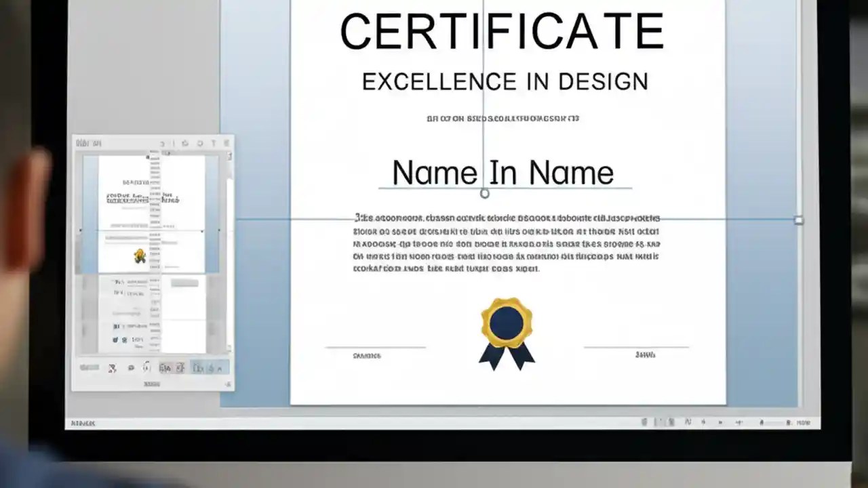Select the undo icon in the floating panel toolbar
The width and height of the screenshot is (868, 488).
tap(162, 143)
